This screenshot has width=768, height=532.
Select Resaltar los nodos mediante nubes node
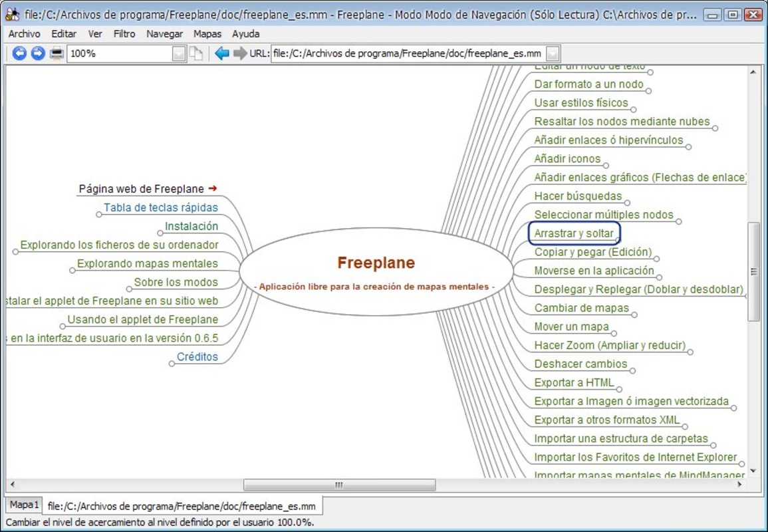622,121
